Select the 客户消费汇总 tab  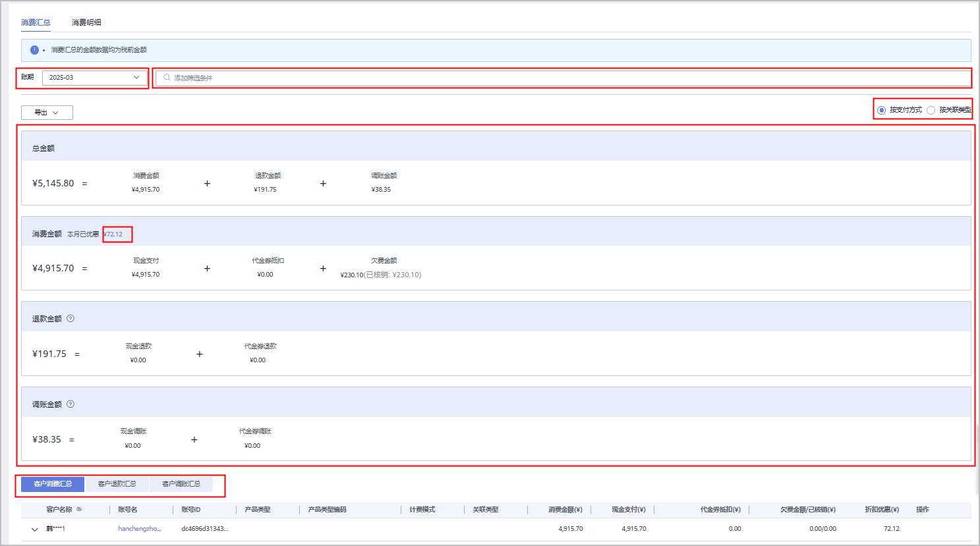pyautogui.click(x=53, y=484)
